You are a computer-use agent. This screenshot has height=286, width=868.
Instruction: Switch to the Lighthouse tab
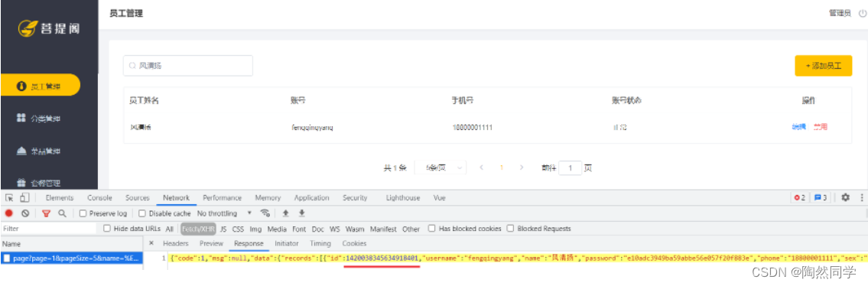pos(402,197)
